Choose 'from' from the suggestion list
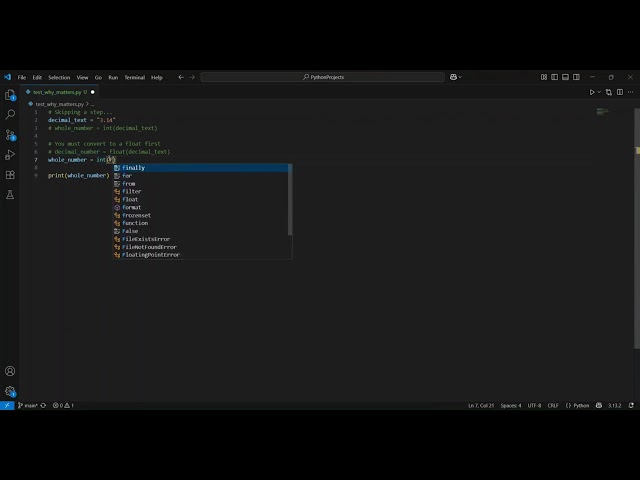The width and height of the screenshot is (640, 480). [201, 184]
